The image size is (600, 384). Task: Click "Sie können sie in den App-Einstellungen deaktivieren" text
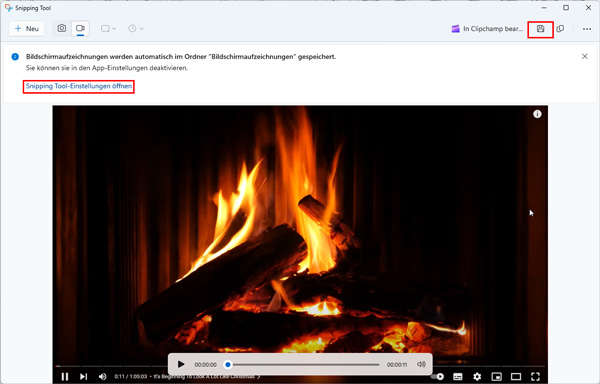click(x=107, y=68)
